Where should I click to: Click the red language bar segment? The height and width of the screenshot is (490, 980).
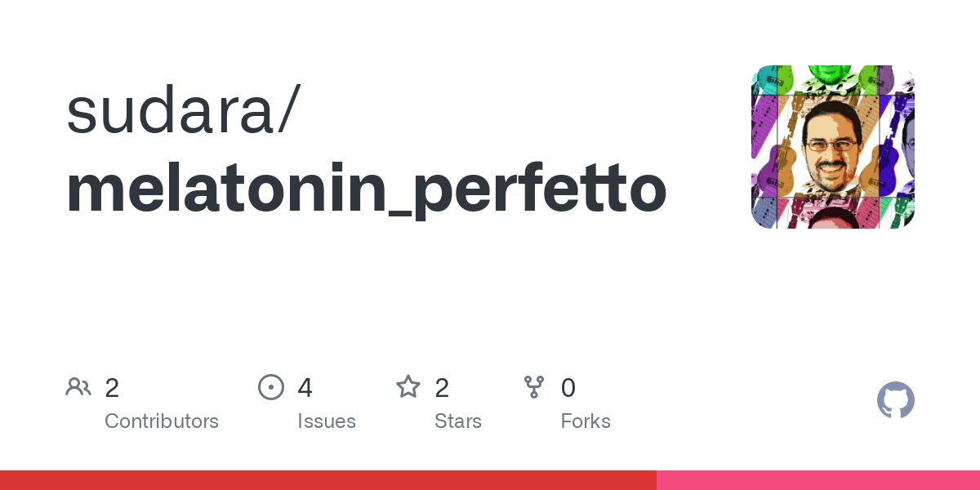pos(327,480)
